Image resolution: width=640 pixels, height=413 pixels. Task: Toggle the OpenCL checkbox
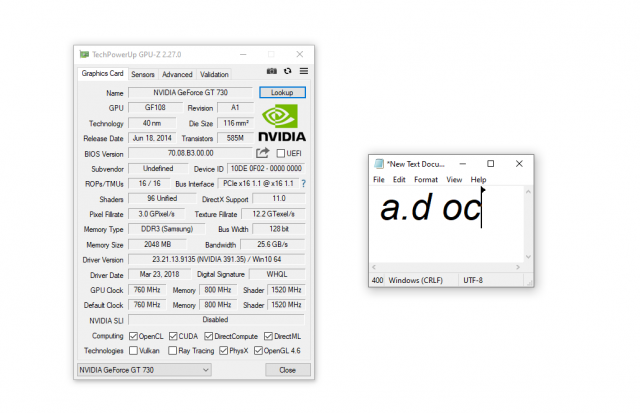(133, 336)
